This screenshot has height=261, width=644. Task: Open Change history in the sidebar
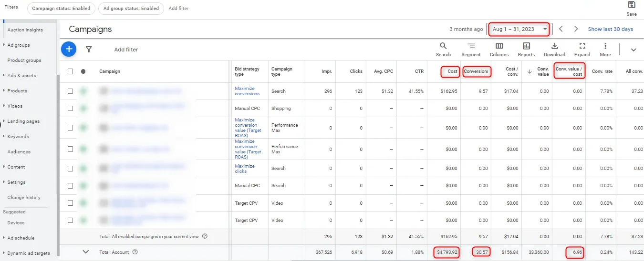pyautogui.click(x=24, y=198)
